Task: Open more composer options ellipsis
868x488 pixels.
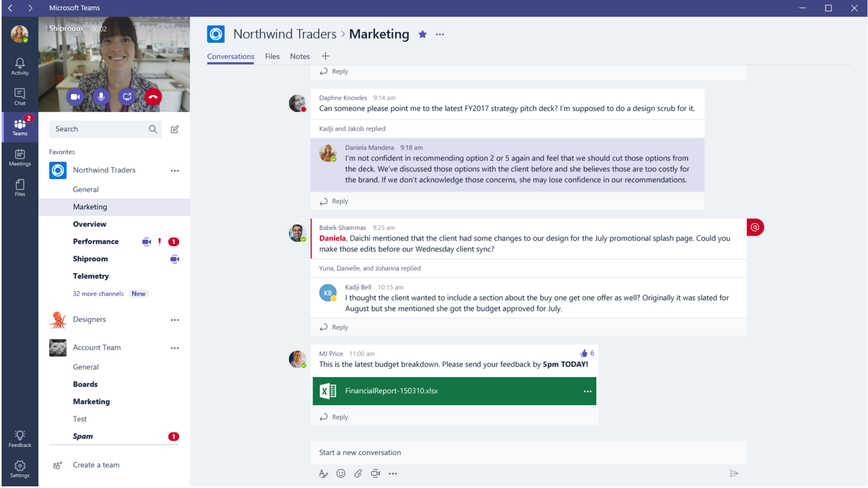Action: click(393, 474)
